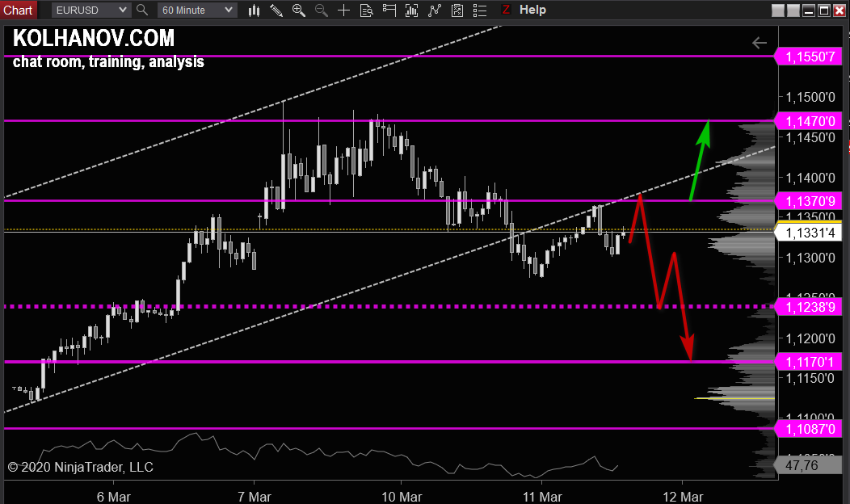Viewport: 850px width, 504px height.
Task: Show Chart Trader with the tag icon
Action: [x=389, y=10]
